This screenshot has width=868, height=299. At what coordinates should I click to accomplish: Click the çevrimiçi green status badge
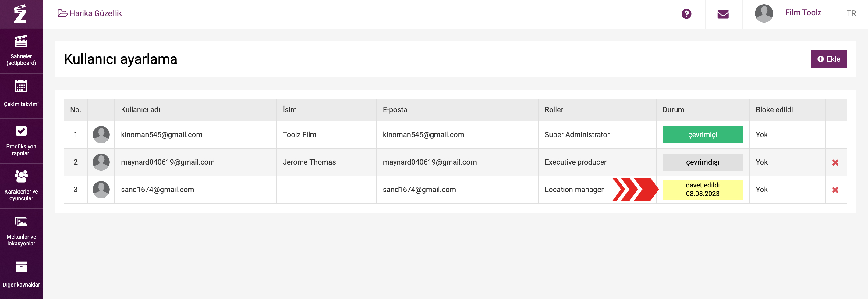pyautogui.click(x=702, y=135)
